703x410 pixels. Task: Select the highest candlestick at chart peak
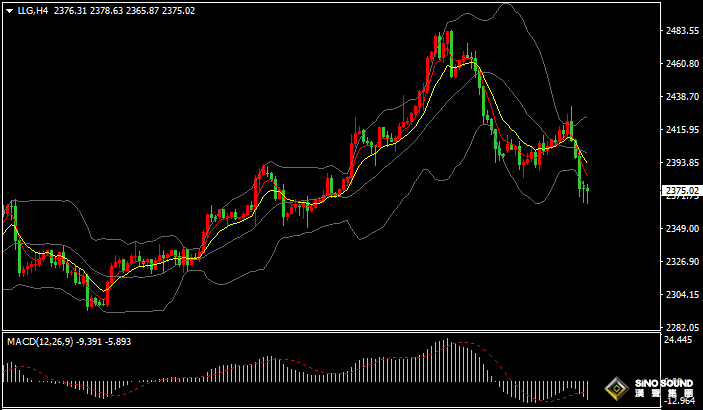point(450,45)
